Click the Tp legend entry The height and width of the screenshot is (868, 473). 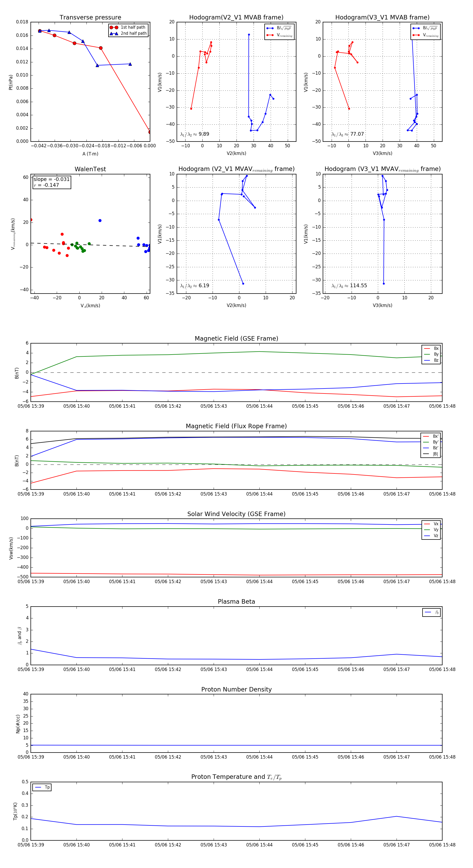click(42, 788)
